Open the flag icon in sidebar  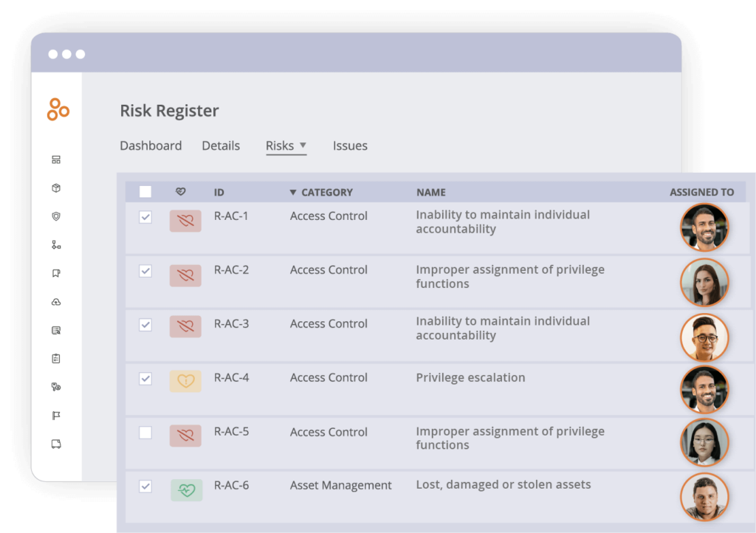pyautogui.click(x=56, y=416)
